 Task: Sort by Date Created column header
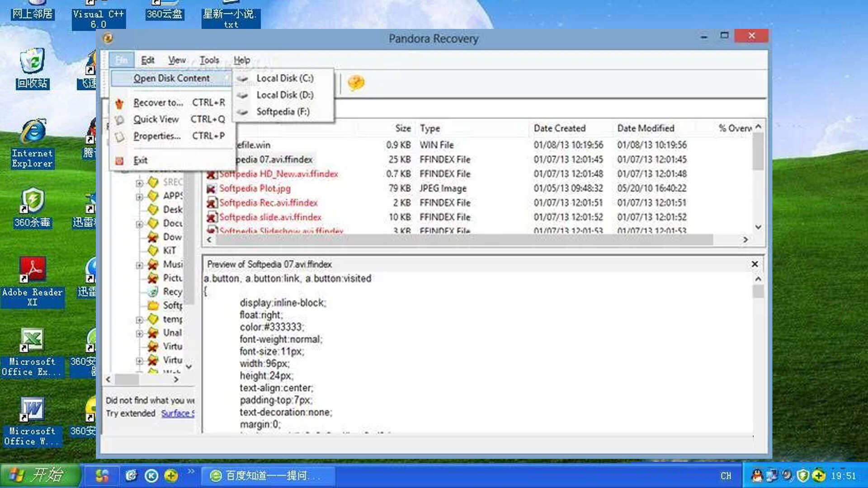point(559,128)
